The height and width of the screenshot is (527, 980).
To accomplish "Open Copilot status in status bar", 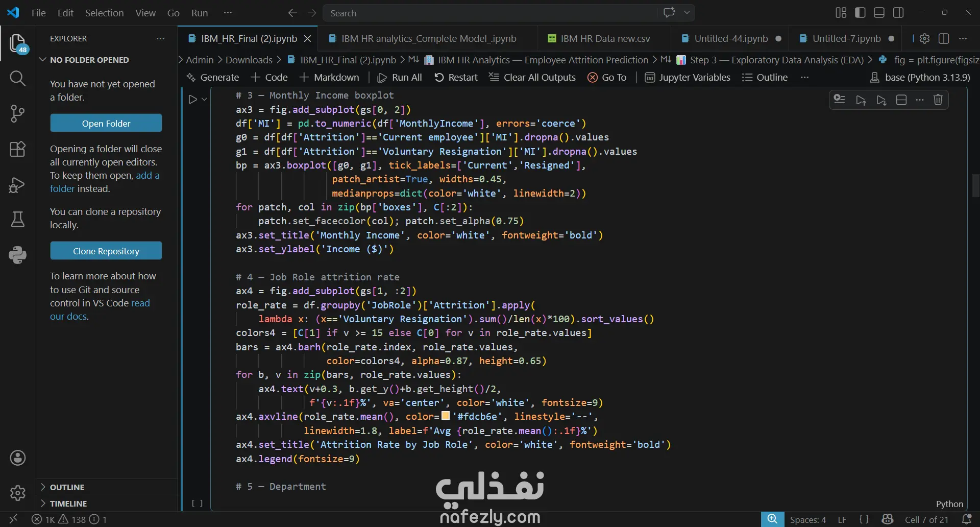I will point(888,519).
